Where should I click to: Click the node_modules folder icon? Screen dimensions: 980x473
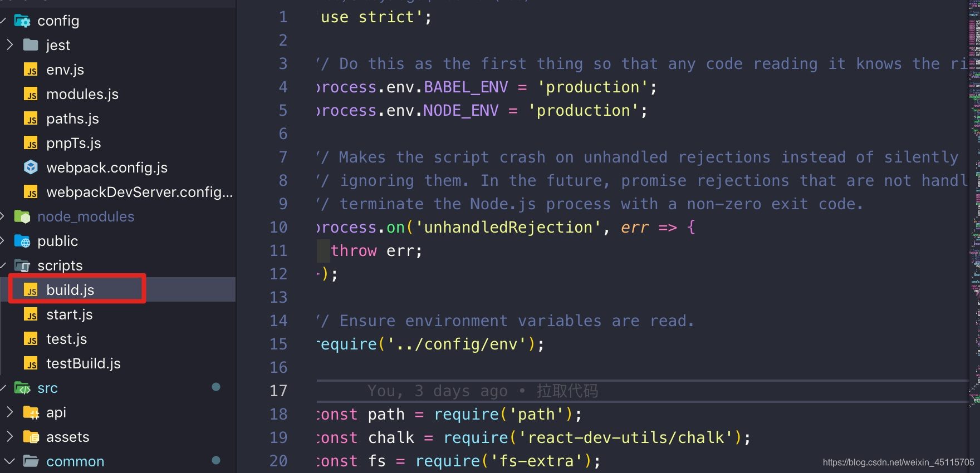pos(22,216)
